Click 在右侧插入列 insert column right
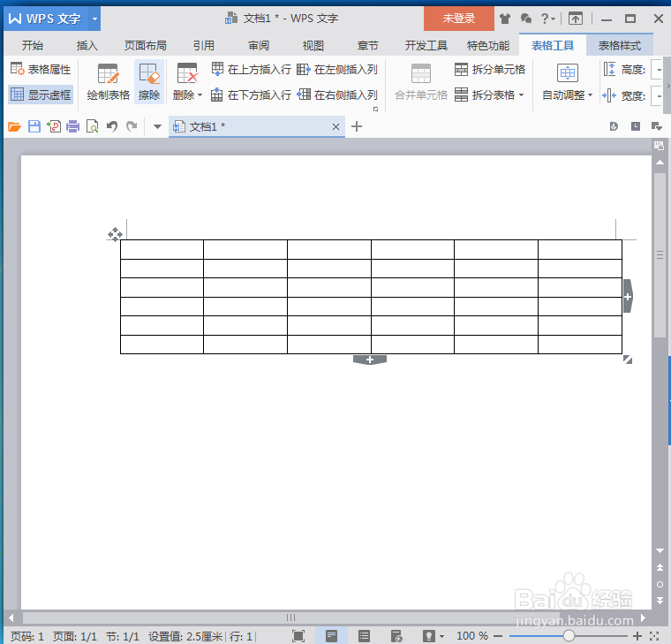 337,95
